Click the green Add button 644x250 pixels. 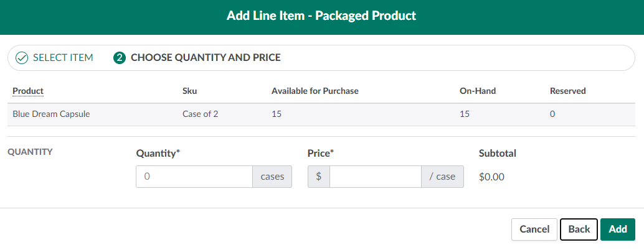pyautogui.click(x=617, y=229)
